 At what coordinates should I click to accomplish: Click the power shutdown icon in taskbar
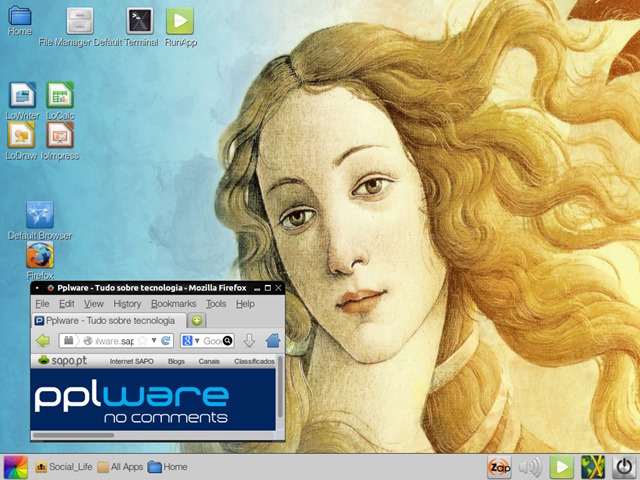pos(624,467)
